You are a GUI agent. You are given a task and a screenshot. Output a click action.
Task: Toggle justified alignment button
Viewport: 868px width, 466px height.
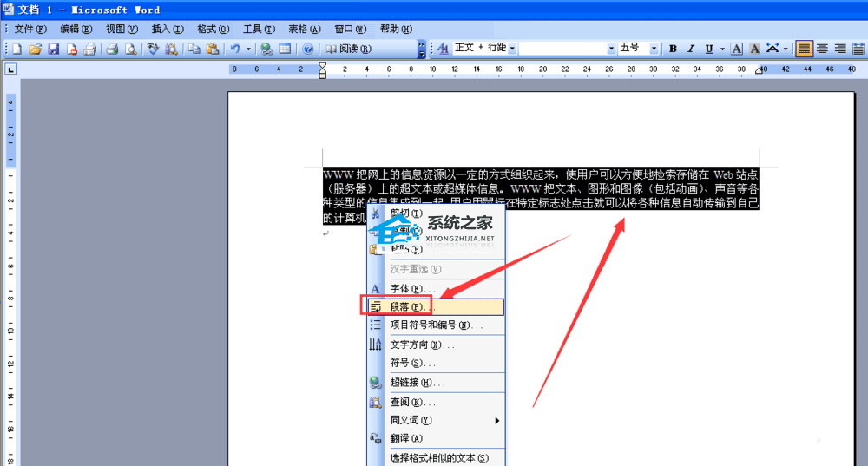pyautogui.click(x=804, y=49)
